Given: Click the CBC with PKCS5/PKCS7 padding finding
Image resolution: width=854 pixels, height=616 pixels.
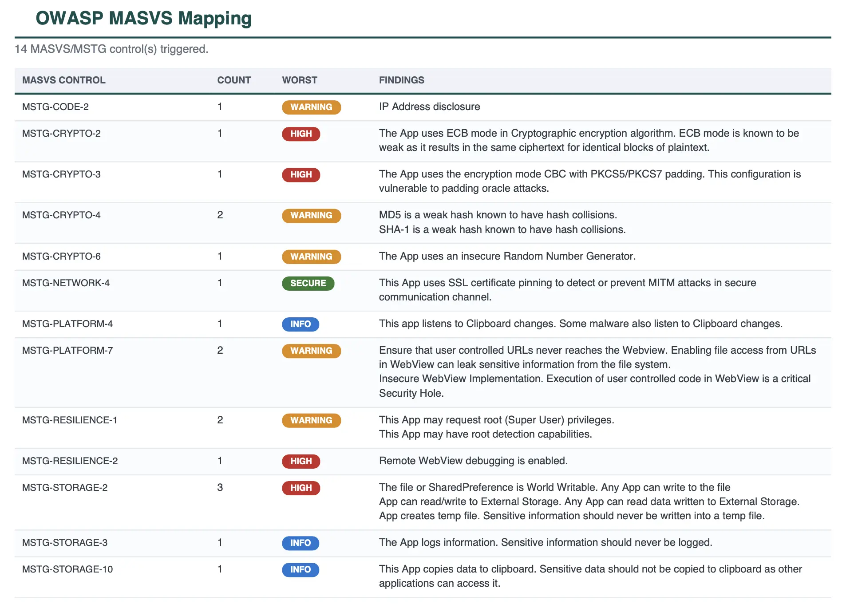Looking at the screenshot, I should (x=589, y=181).
